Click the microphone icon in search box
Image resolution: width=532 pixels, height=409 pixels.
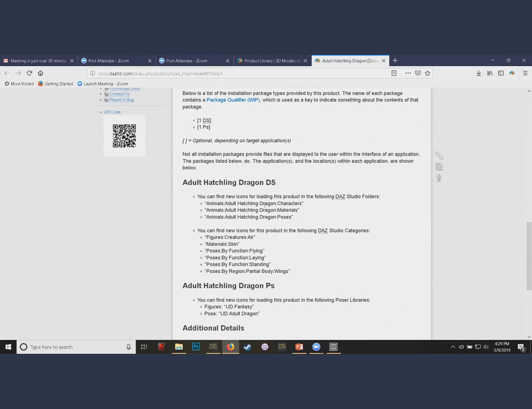[128, 347]
